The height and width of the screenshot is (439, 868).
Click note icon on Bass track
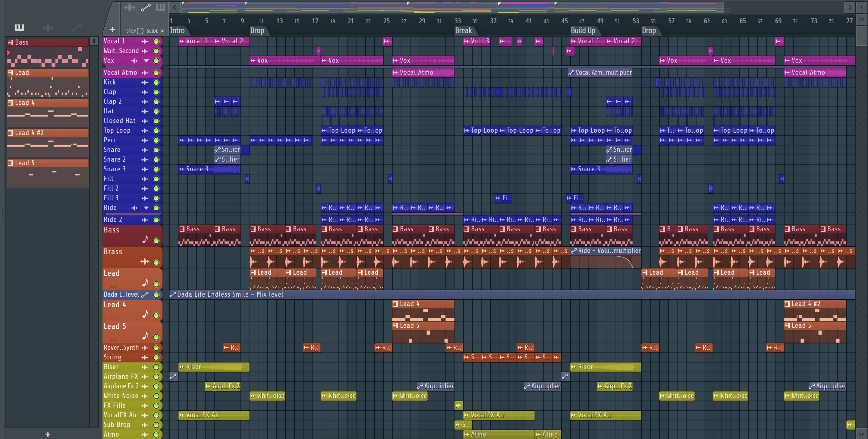pos(145,239)
